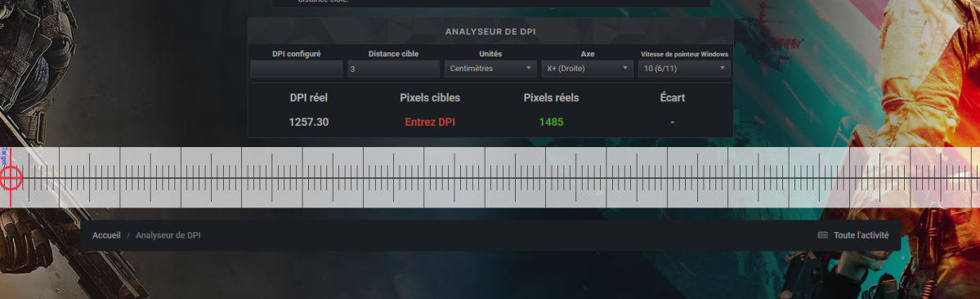Click the DPI réel value 1257.30
980x299 pixels.
pos(309,123)
